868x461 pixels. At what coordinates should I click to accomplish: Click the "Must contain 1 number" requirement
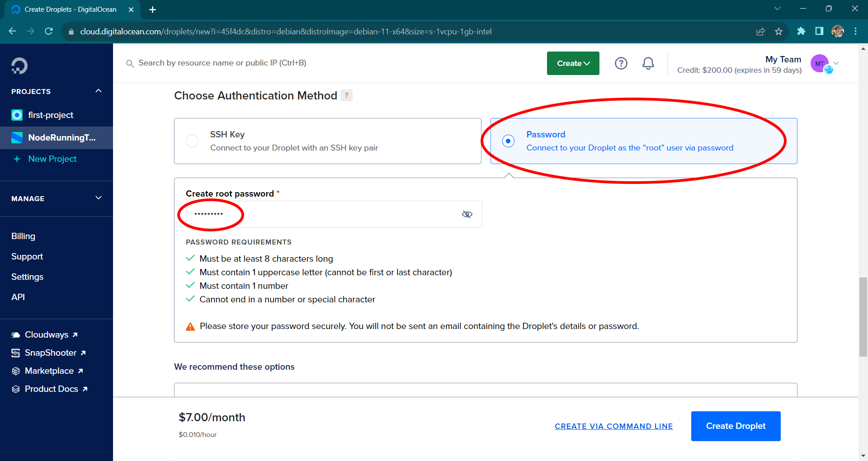244,286
